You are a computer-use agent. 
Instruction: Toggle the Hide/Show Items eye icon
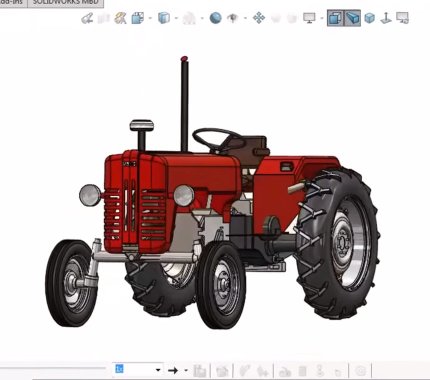pyautogui.click(x=232, y=18)
